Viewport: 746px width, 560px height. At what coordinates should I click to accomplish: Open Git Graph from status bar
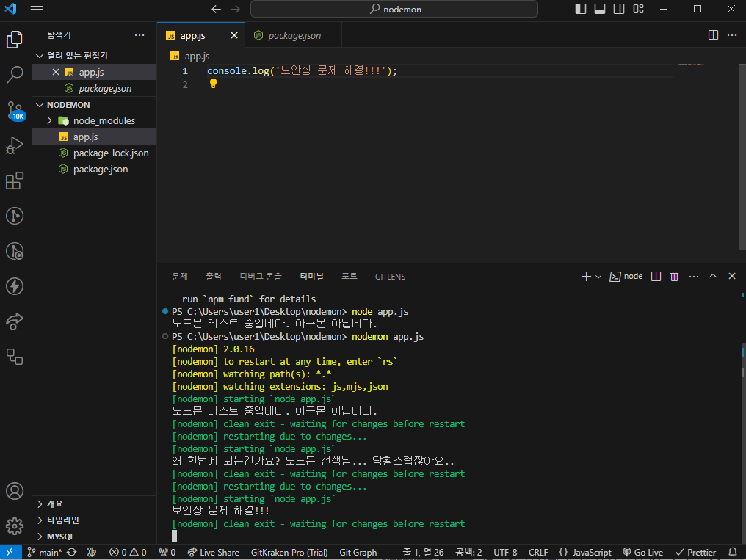click(358, 553)
